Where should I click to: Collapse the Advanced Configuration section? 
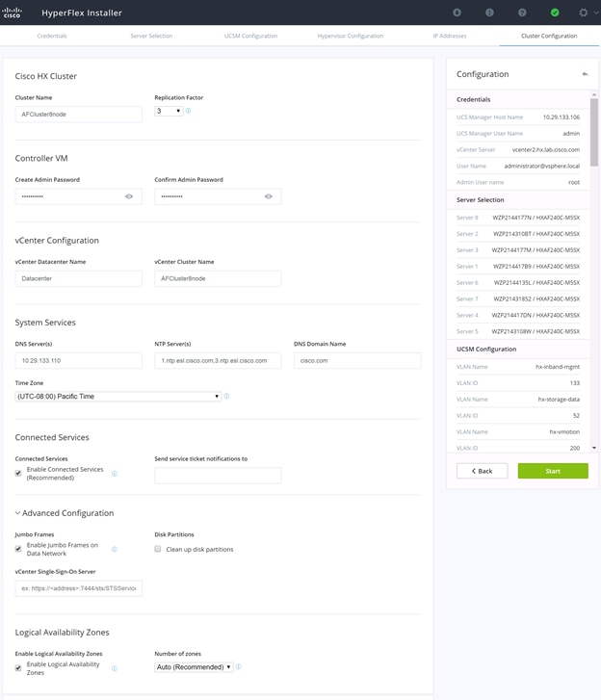[18, 513]
